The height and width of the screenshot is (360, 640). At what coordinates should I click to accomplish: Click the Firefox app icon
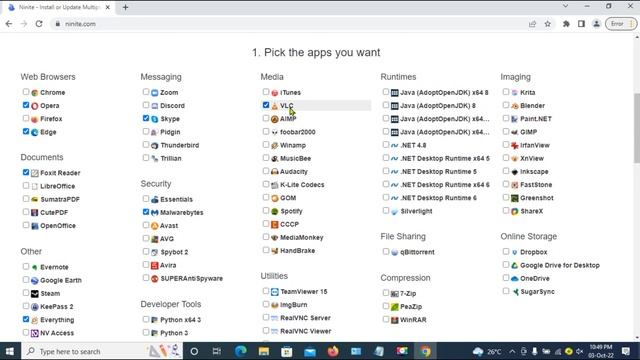(35, 119)
